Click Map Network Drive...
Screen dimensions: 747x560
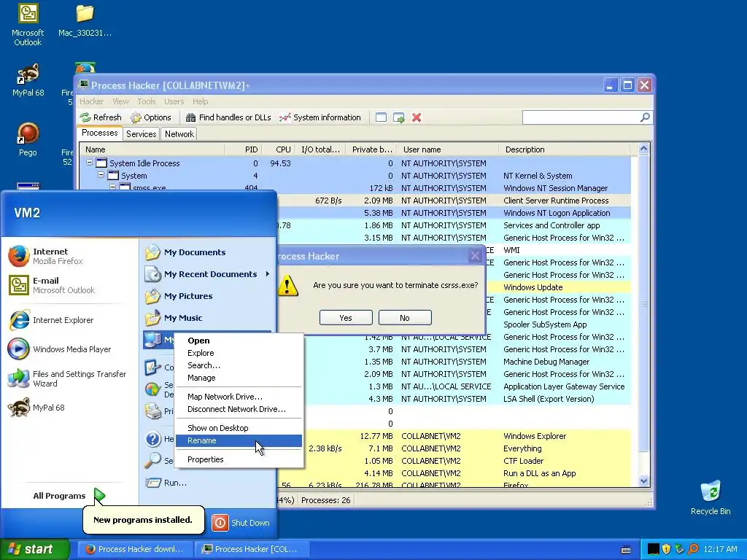239,397
